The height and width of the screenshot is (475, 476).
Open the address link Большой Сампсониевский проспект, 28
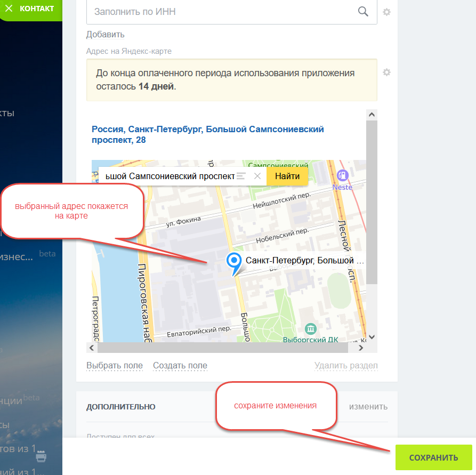click(x=208, y=134)
